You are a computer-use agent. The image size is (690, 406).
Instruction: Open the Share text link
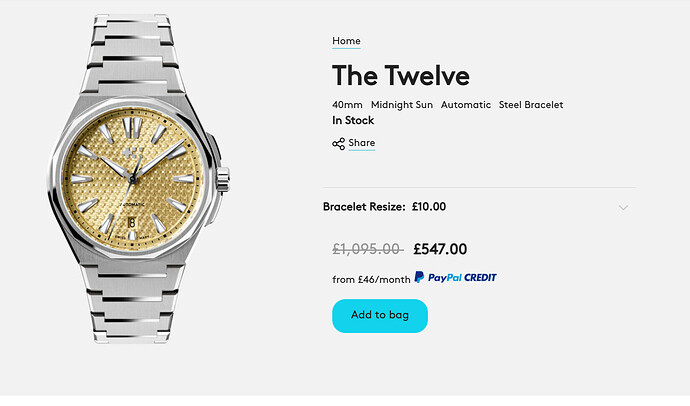pyautogui.click(x=362, y=143)
